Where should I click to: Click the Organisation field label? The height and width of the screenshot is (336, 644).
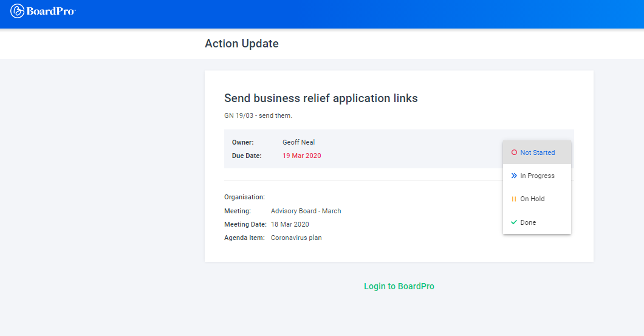point(244,197)
